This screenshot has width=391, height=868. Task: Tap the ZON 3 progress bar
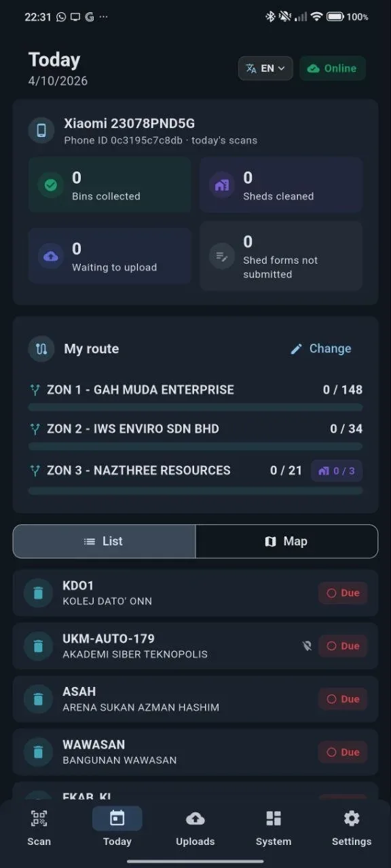pyautogui.click(x=195, y=491)
